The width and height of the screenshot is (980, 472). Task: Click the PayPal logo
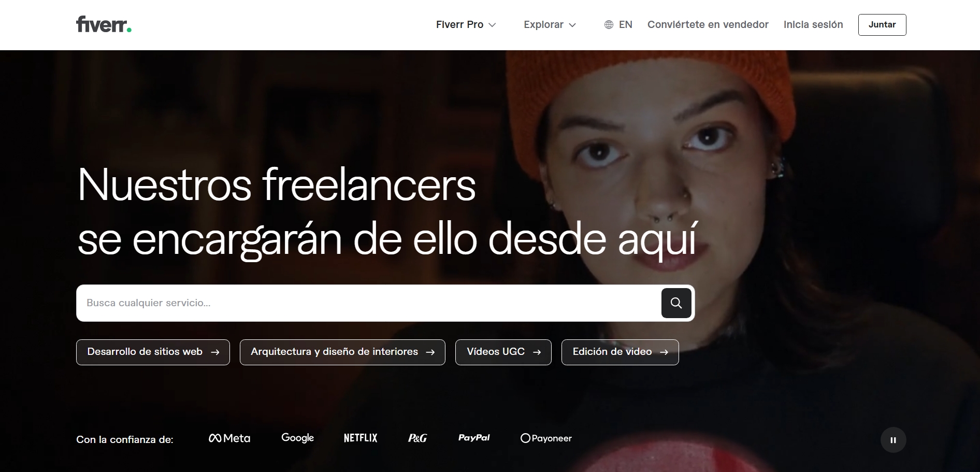pos(474,438)
